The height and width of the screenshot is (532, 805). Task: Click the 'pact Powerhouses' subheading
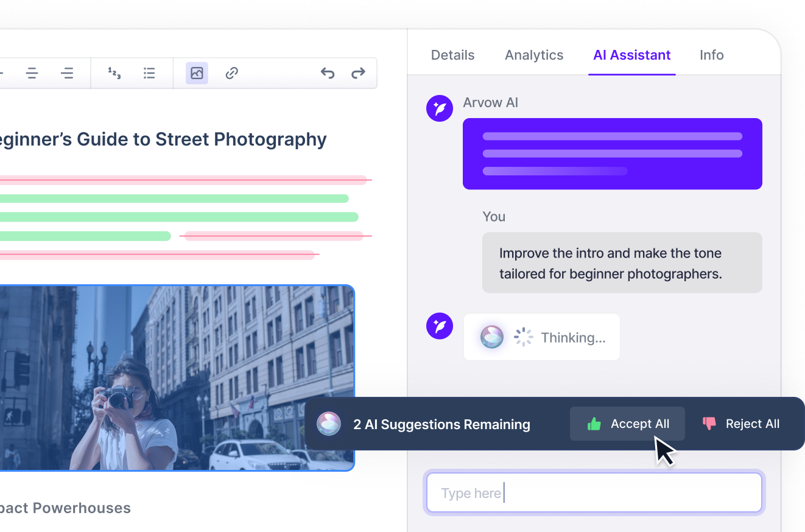point(65,508)
